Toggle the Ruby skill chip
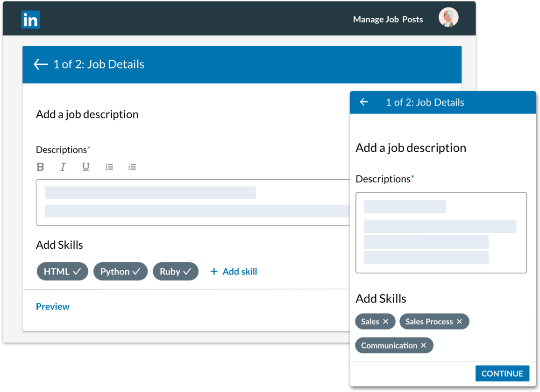This screenshot has width=540, height=392. [x=175, y=272]
